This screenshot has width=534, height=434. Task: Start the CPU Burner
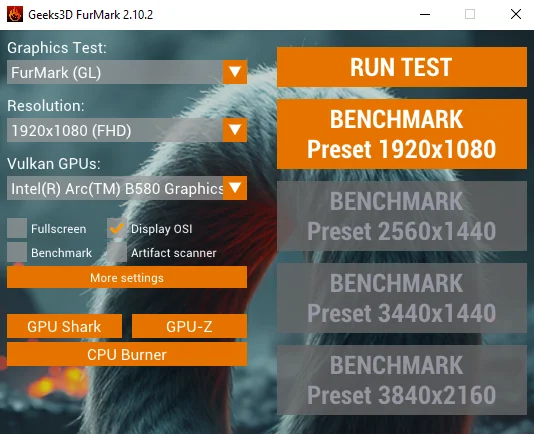[x=127, y=354]
